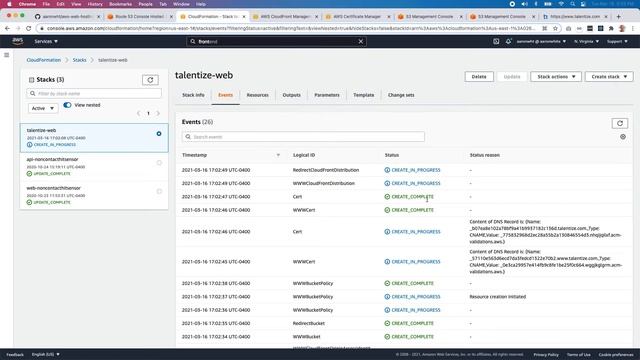Switch to the Parameters tab

click(x=327, y=95)
